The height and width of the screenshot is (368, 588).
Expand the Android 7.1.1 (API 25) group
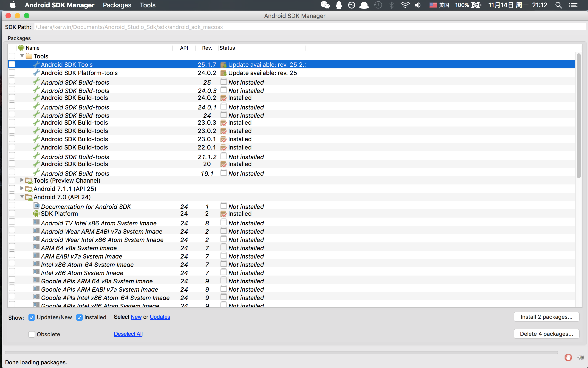coord(22,188)
